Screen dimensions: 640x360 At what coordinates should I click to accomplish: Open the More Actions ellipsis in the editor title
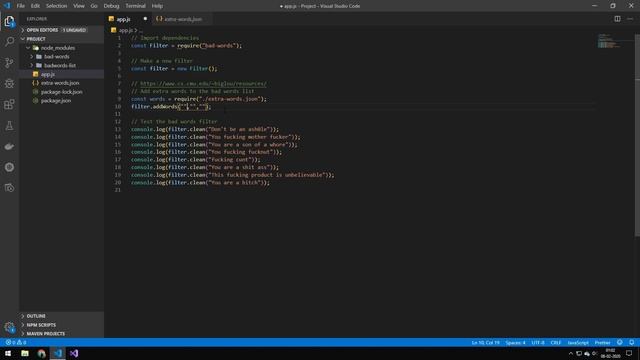(630, 19)
